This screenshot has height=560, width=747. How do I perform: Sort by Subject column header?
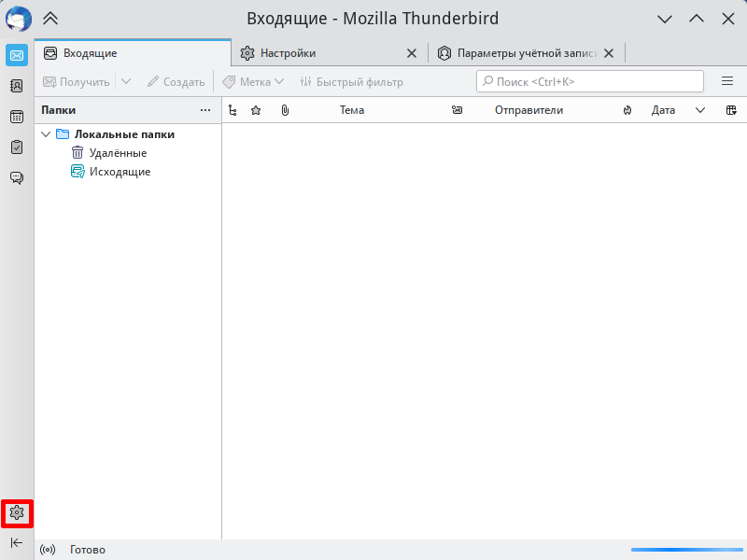pos(352,110)
